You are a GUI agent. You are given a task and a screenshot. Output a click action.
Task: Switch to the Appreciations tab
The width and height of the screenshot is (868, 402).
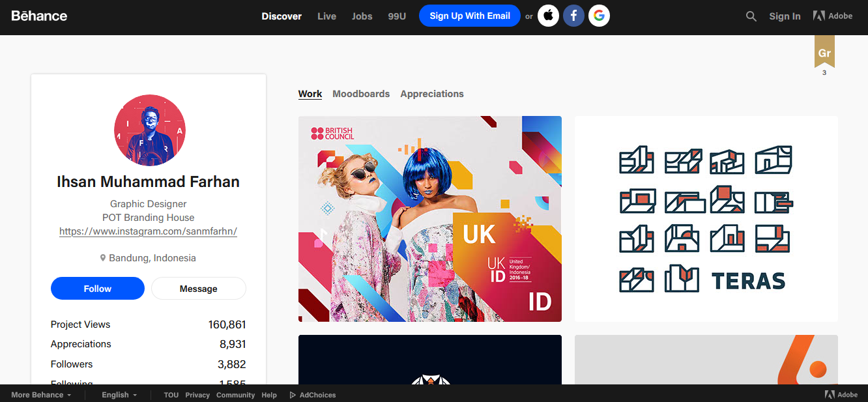point(432,94)
